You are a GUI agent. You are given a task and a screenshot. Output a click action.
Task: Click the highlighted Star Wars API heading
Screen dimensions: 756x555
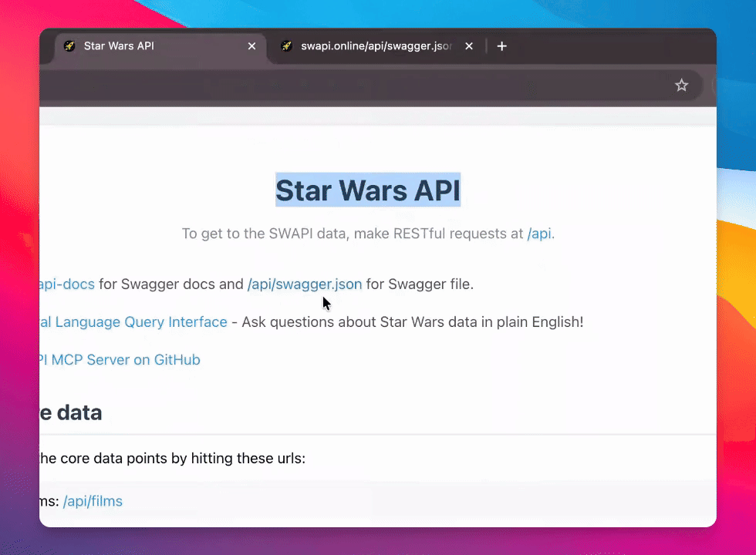[368, 190]
